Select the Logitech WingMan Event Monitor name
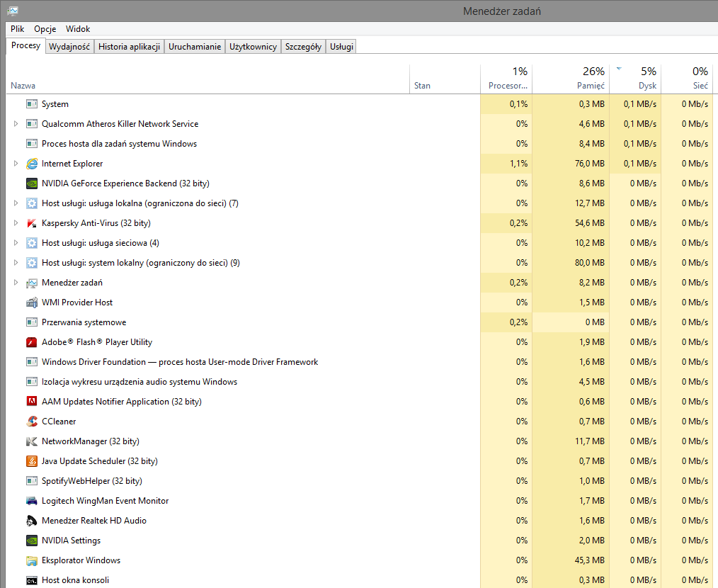Viewport: 718px width, 588px height. [x=105, y=501]
